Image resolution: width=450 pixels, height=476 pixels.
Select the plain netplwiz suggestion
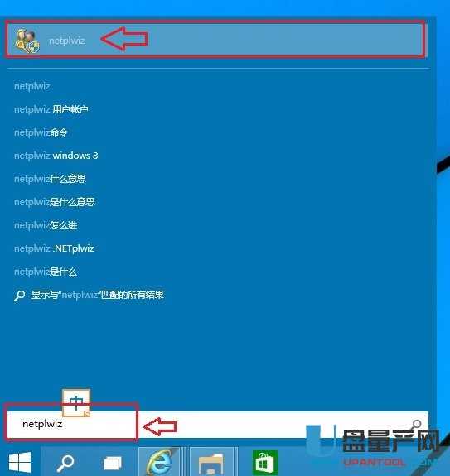click(x=31, y=86)
